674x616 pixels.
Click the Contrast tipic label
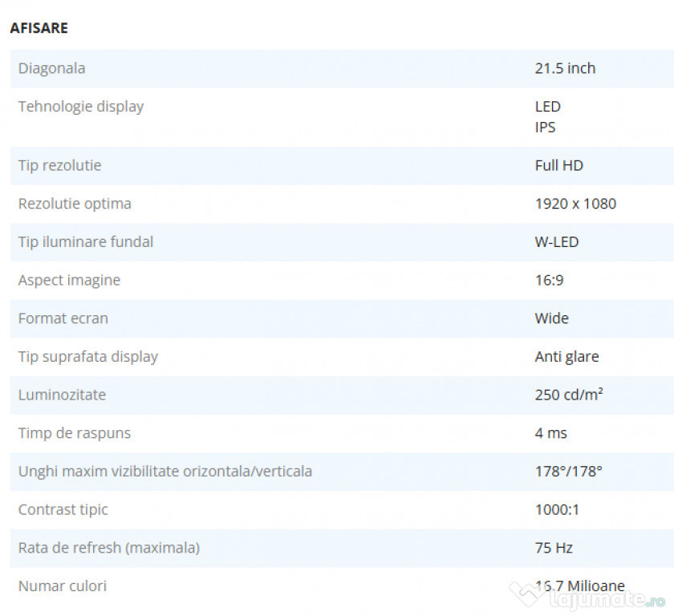pos(63,509)
